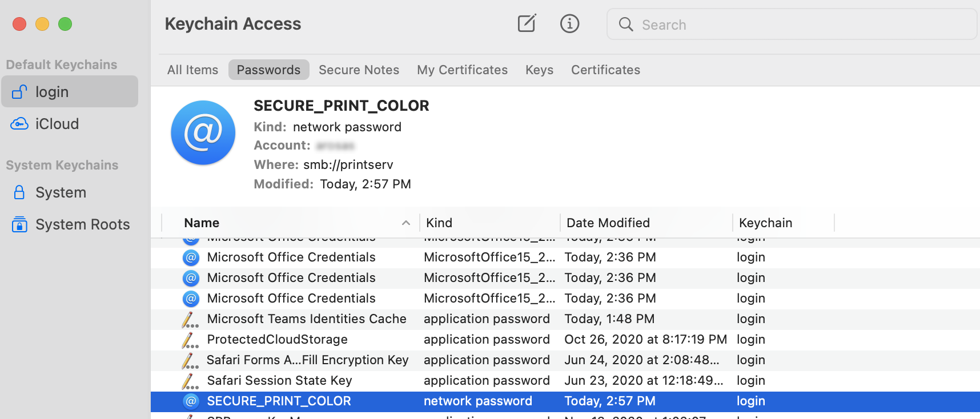Click the large @ network password icon
Screen dimensions: 980x419
[x=203, y=132]
